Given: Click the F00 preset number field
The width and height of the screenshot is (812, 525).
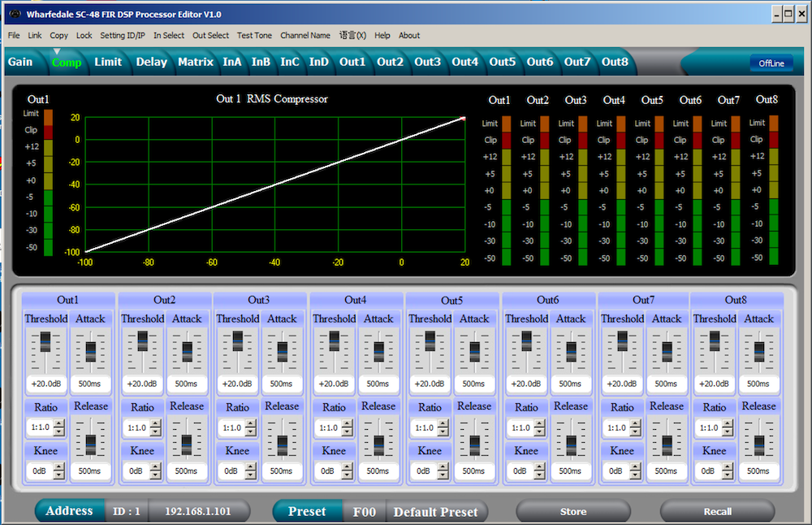Looking at the screenshot, I should click(x=365, y=512).
